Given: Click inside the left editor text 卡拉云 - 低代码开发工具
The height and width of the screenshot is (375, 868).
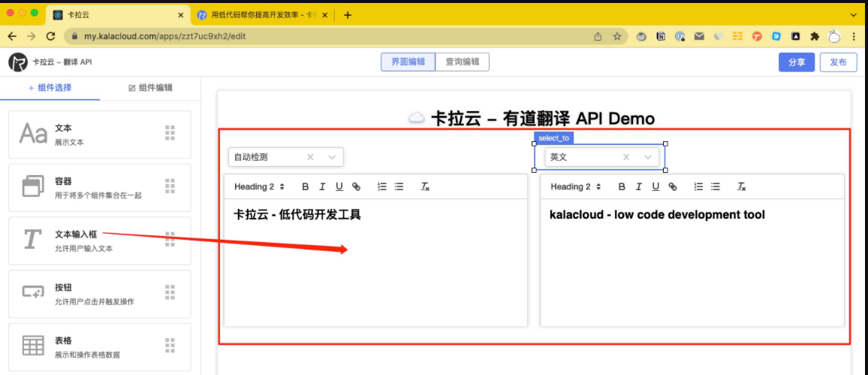Looking at the screenshot, I should point(297,214).
